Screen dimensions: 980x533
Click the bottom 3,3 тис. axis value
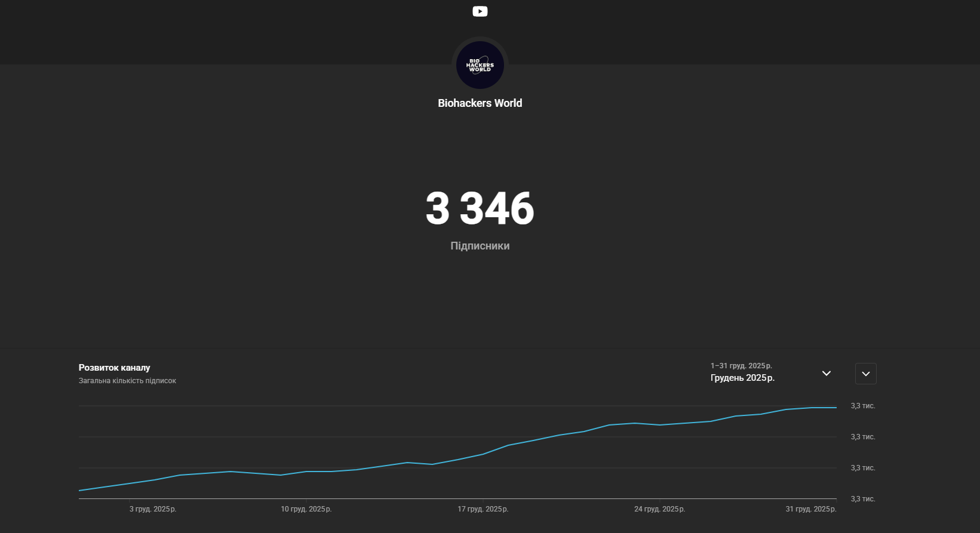[x=863, y=499]
